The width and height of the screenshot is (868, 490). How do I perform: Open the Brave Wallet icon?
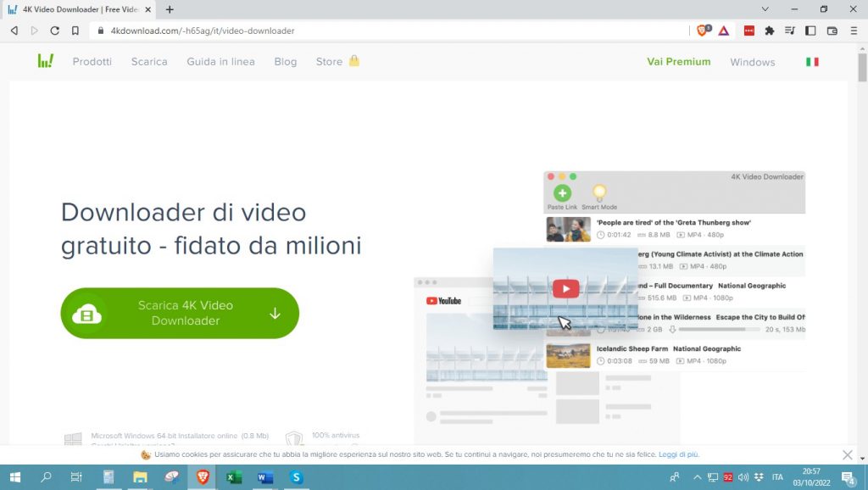[x=832, y=30]
